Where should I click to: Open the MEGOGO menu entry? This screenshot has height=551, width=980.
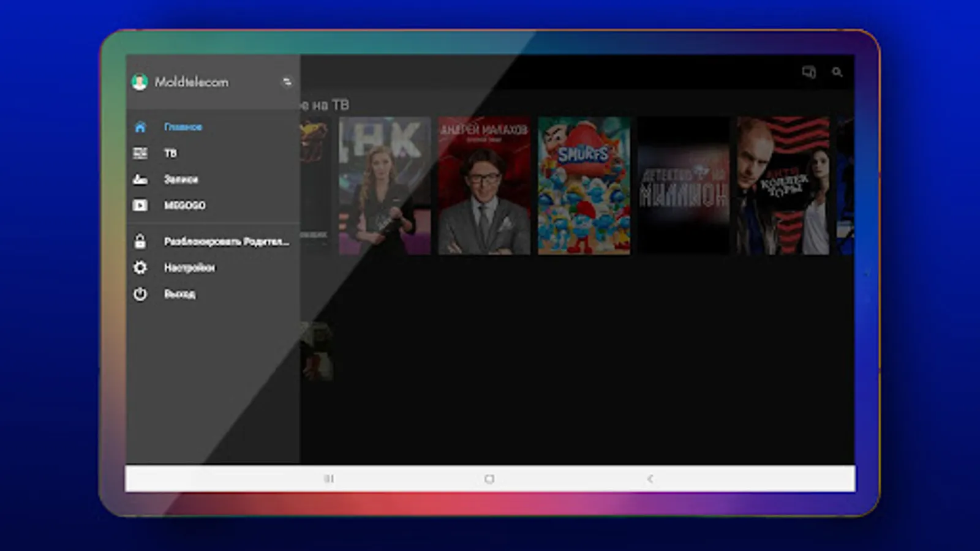point(184,206)
